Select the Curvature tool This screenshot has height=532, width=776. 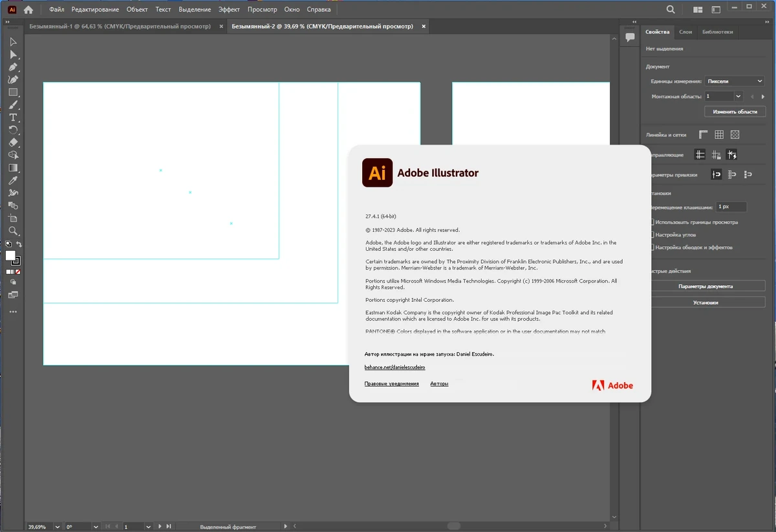pyautogui.click(x=13, y=80)
